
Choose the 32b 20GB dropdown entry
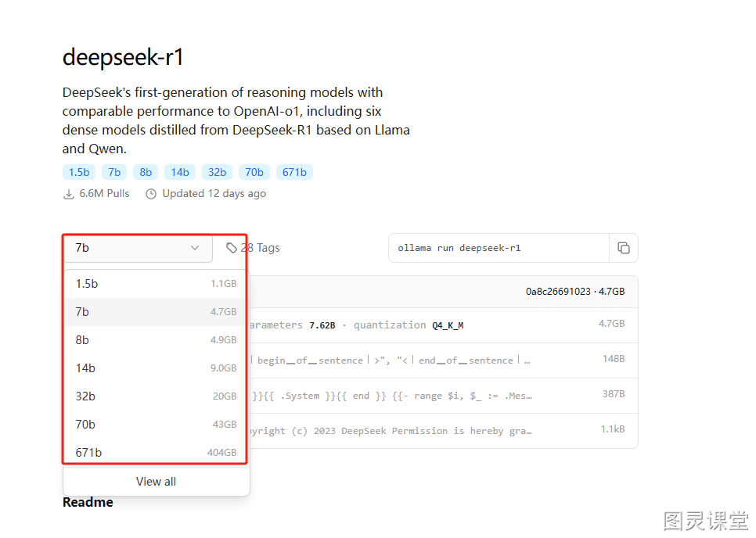[x=157, y=396]
